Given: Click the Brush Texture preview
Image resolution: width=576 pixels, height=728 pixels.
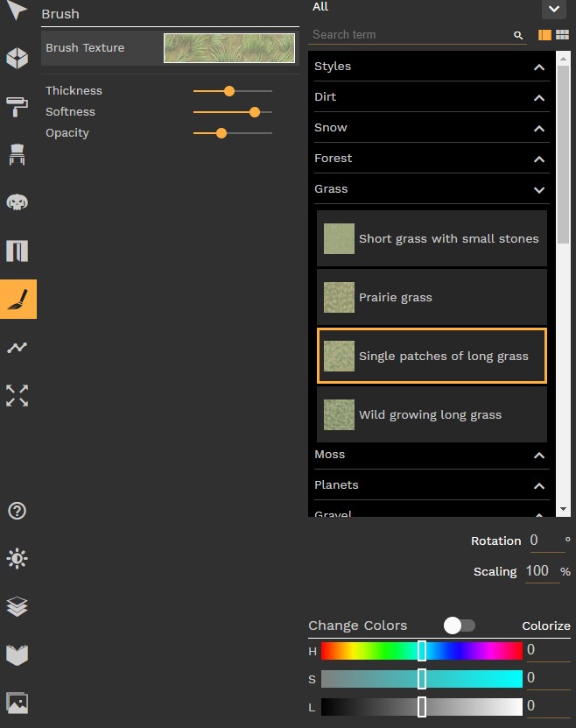Looking at the screenshot, I should [229, 48].
